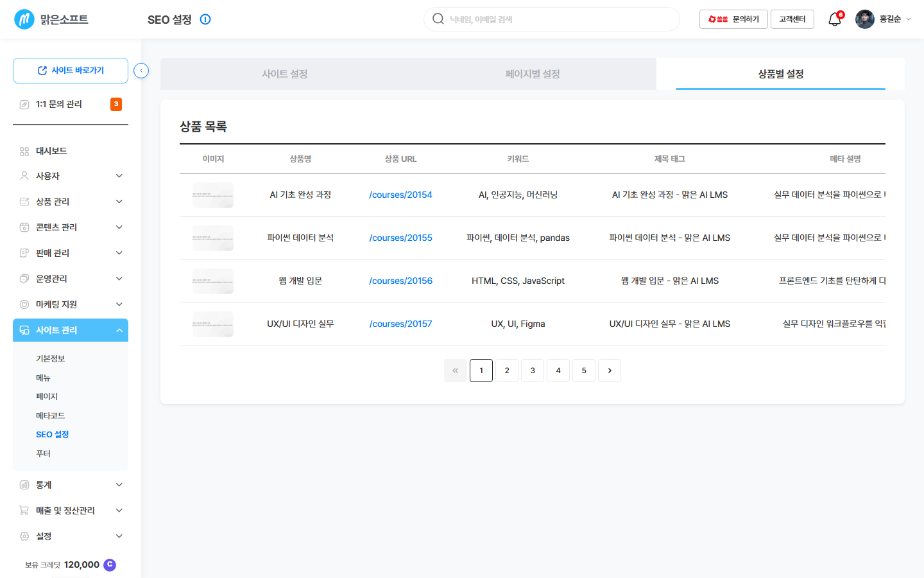Expand the 상품 관리 chevron

click(119, 202)
